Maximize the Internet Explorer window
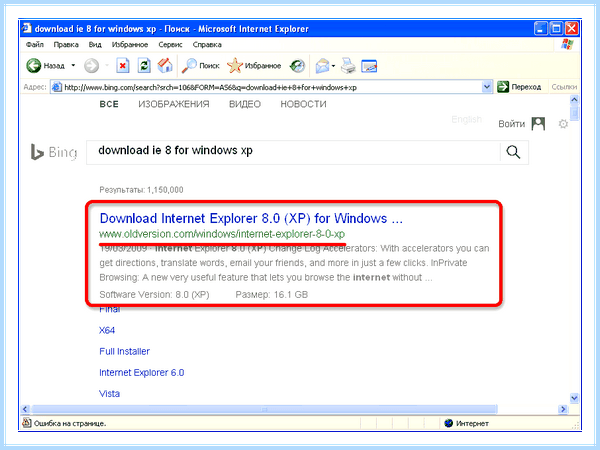 556,28
